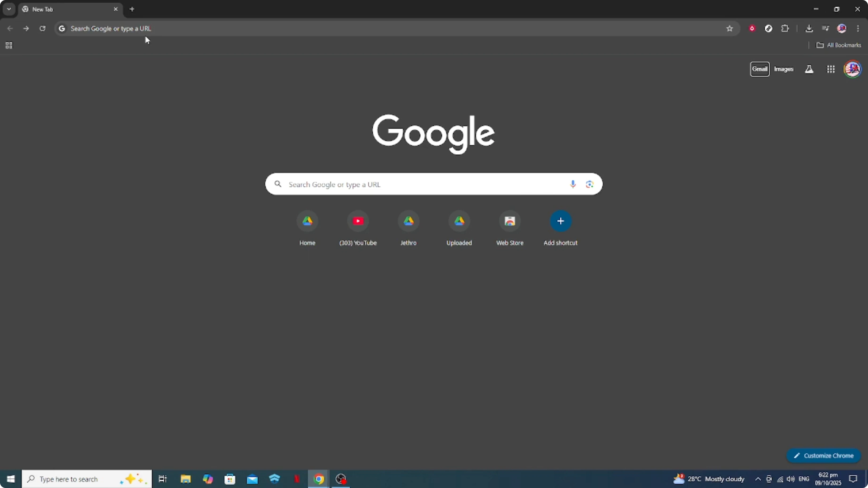Expand the tab search dropdown

(9, 9)
